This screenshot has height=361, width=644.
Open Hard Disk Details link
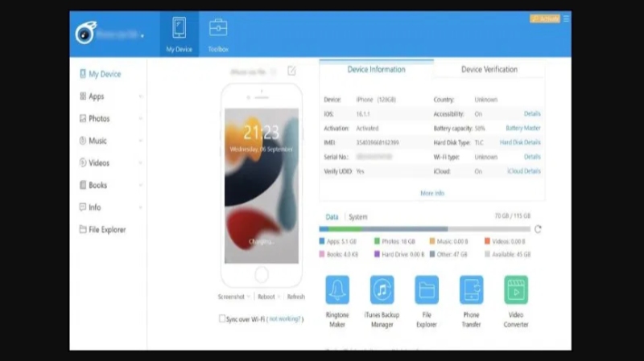point(520,142)
